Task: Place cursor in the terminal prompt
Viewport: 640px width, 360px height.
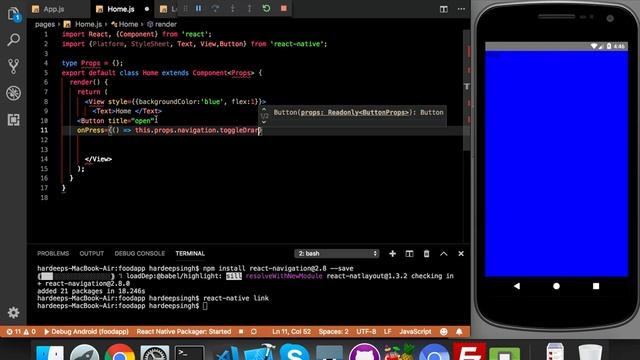Action: (x=205, y=306)
